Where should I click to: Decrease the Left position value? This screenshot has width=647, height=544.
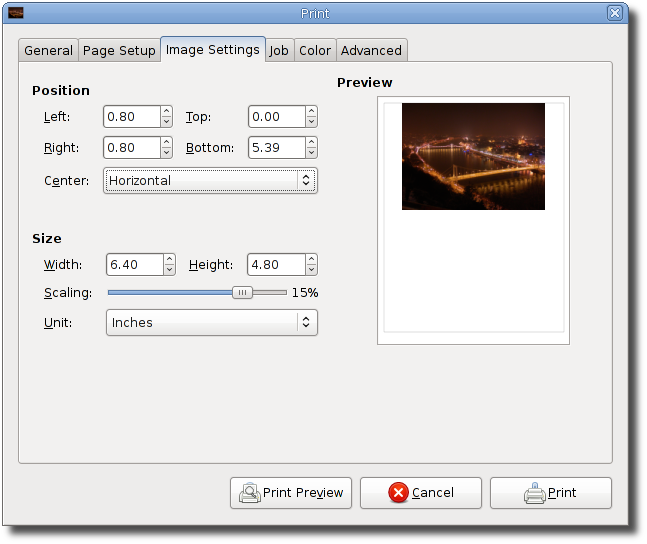tap(166, 122)
